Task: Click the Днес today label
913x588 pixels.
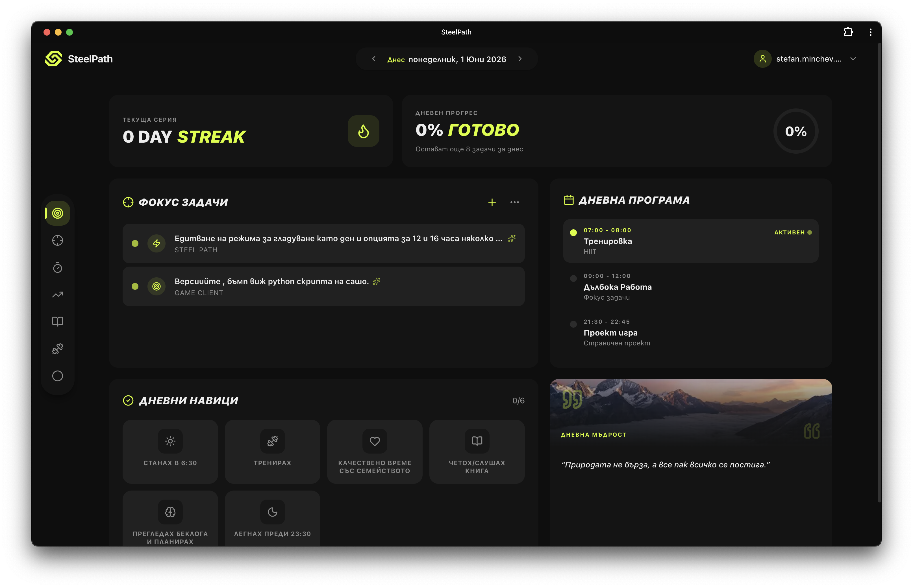Action: [x=395, y=60]
